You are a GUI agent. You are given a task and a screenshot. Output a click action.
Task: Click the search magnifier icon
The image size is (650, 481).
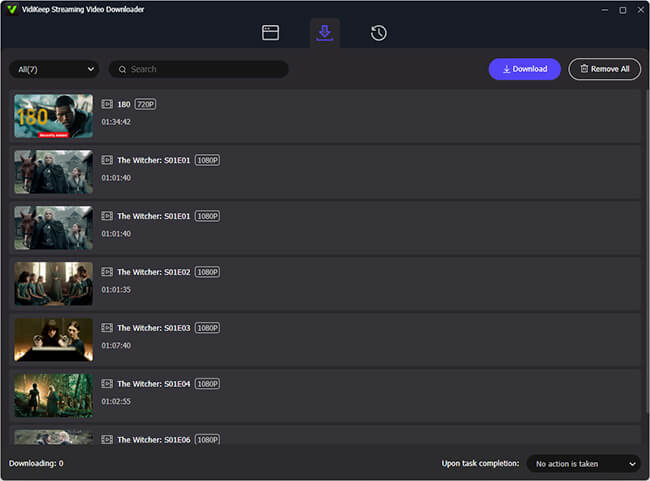coord(122,69)
